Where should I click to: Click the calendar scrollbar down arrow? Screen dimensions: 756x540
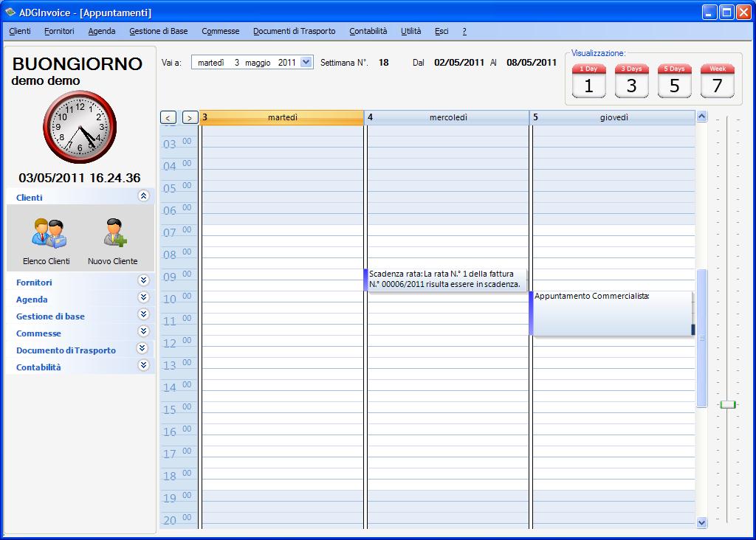[701, 522]
